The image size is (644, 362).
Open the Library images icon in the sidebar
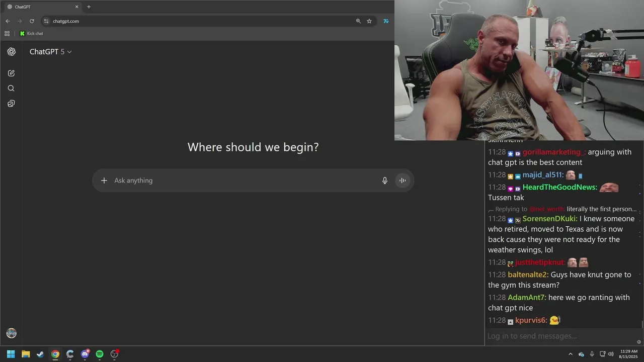click(x=11, y=104)
